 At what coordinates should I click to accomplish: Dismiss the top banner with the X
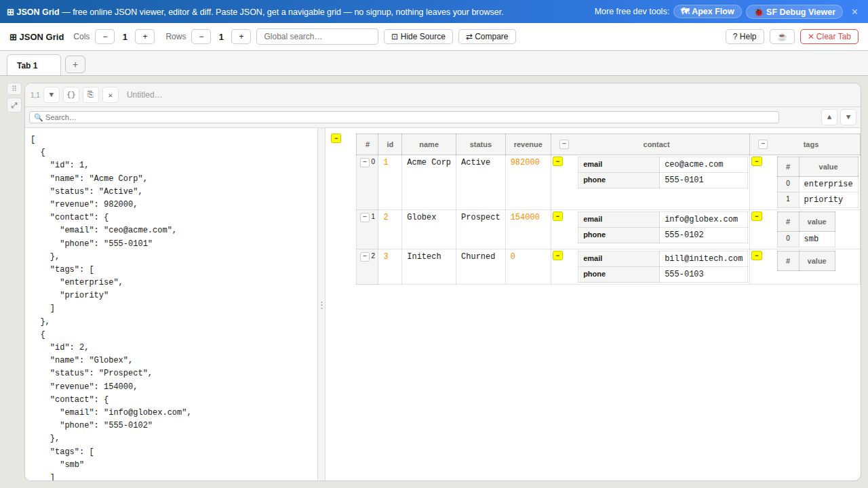coord(854,12)
